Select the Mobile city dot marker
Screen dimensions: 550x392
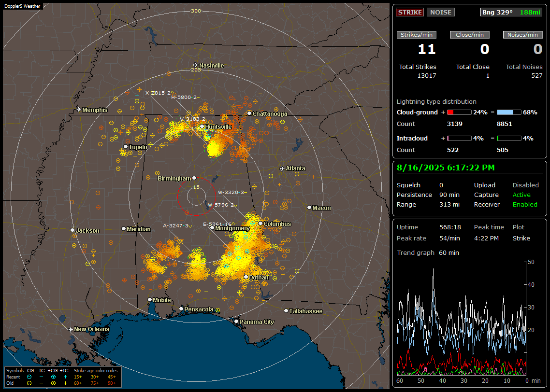pos(150,300)
